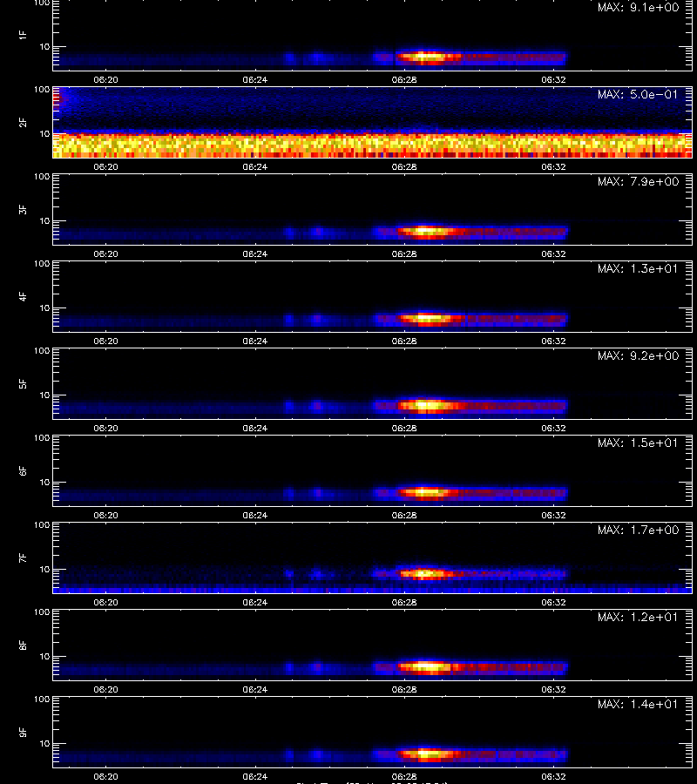697x784 pixels.
Task: Click 06:32 tick label under 5F panel
Action: click(x=553, y=428)
